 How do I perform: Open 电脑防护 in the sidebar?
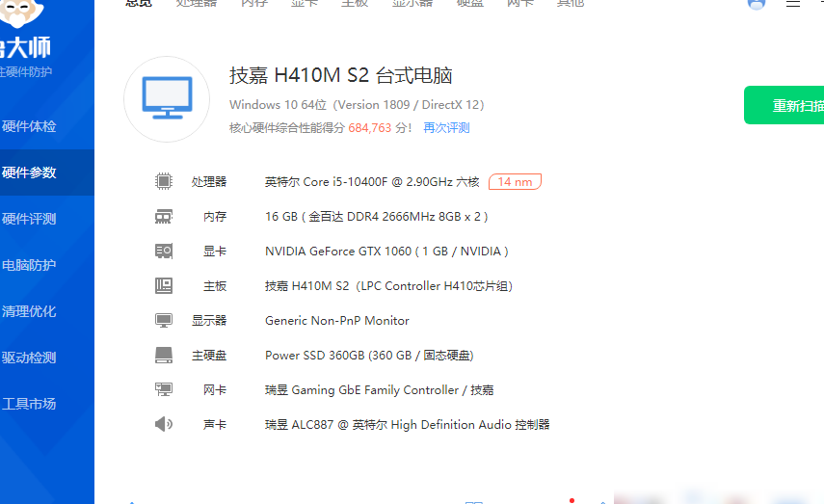tap(29, 265)
